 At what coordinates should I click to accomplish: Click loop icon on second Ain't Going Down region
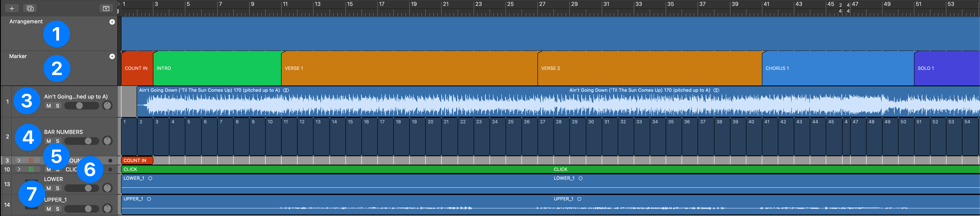[716, 91]
